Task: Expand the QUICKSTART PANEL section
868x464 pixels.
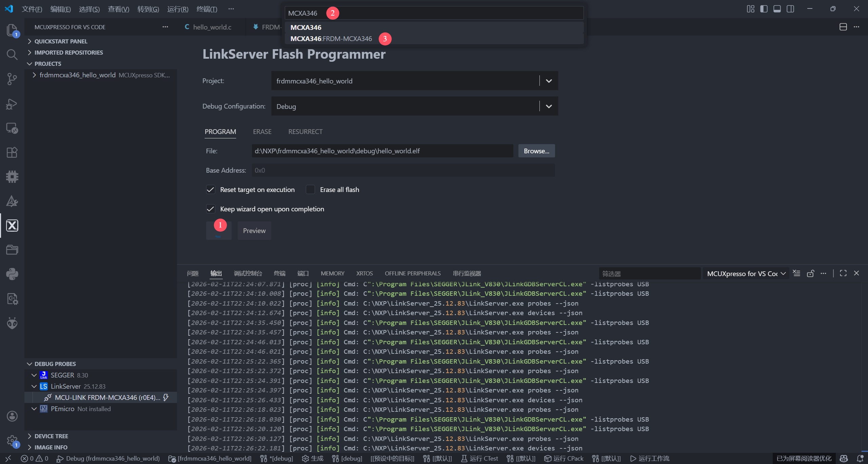Action: click(x=61, y=41)
